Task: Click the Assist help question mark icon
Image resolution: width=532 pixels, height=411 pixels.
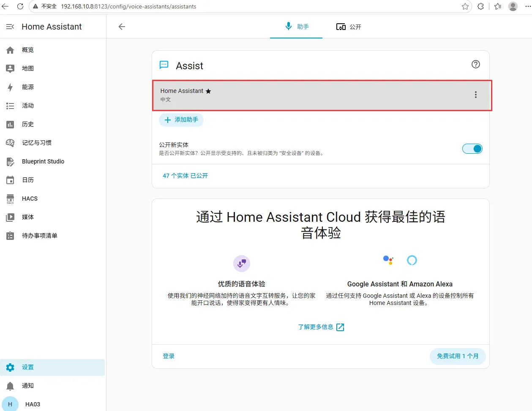Action: pos(476,64)
